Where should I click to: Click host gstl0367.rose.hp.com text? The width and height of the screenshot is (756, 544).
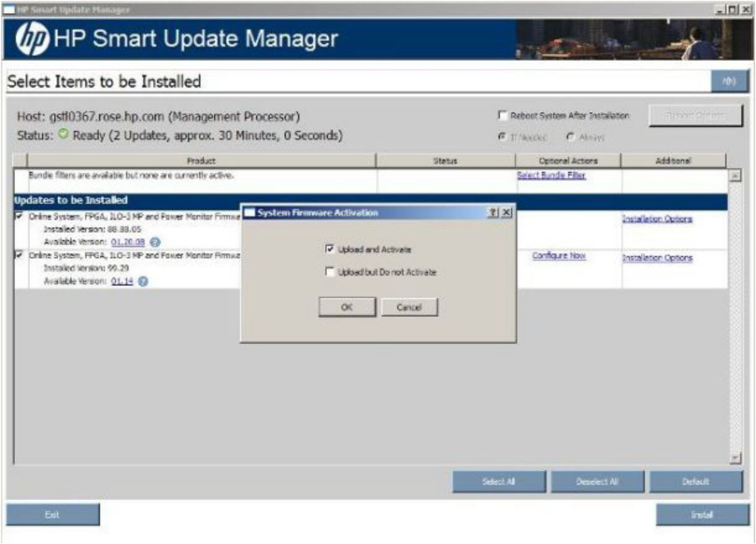(159, 116)
